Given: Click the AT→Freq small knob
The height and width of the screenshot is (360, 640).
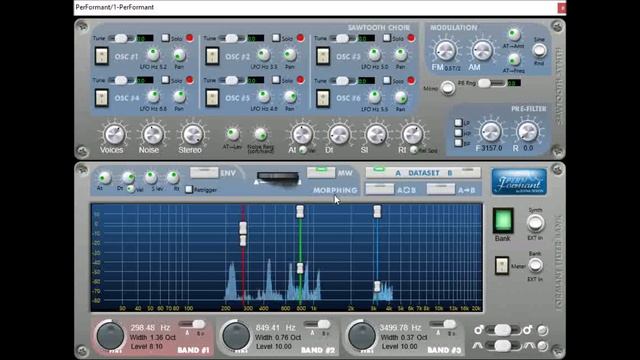Looking at the screenshot, I should click(x=514, y=60).
